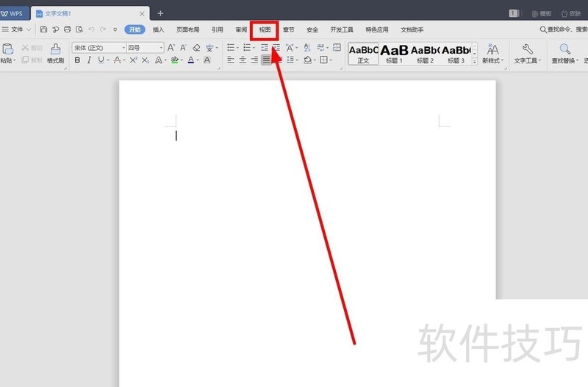
Task: Toggle numbered list
Action: coord(247,48)
